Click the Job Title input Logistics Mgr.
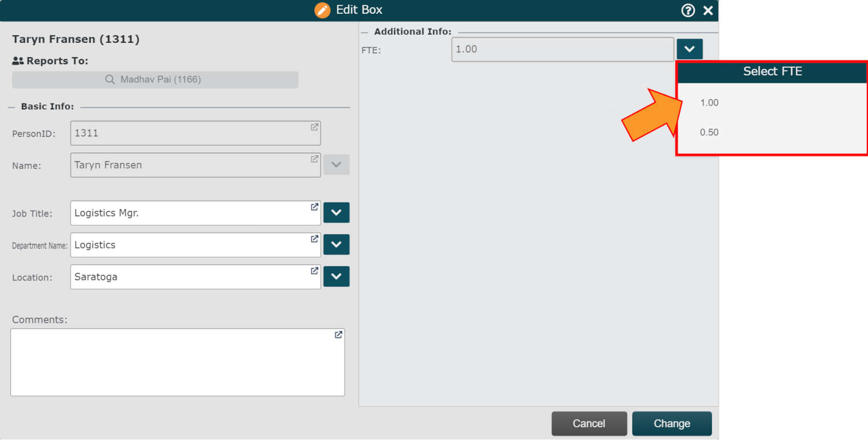The width and height of the screenshot is (868, 440). coord(196,213)
